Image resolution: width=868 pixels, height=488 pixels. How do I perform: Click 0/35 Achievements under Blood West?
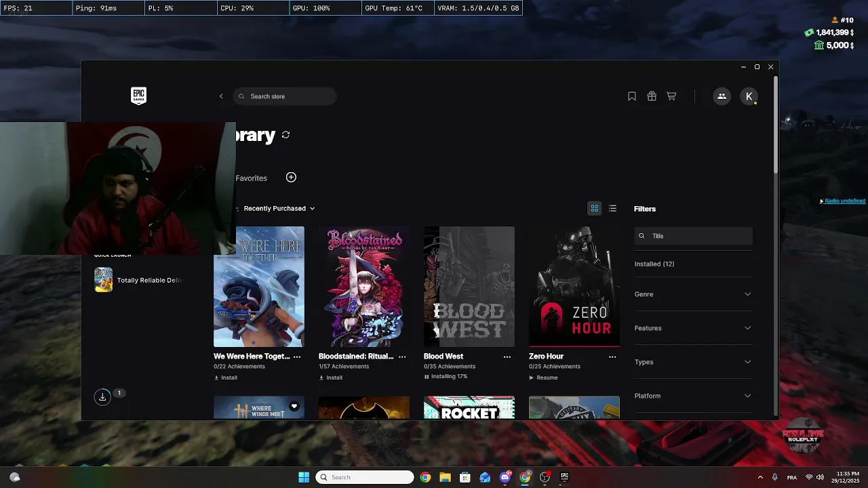point(450,367)
